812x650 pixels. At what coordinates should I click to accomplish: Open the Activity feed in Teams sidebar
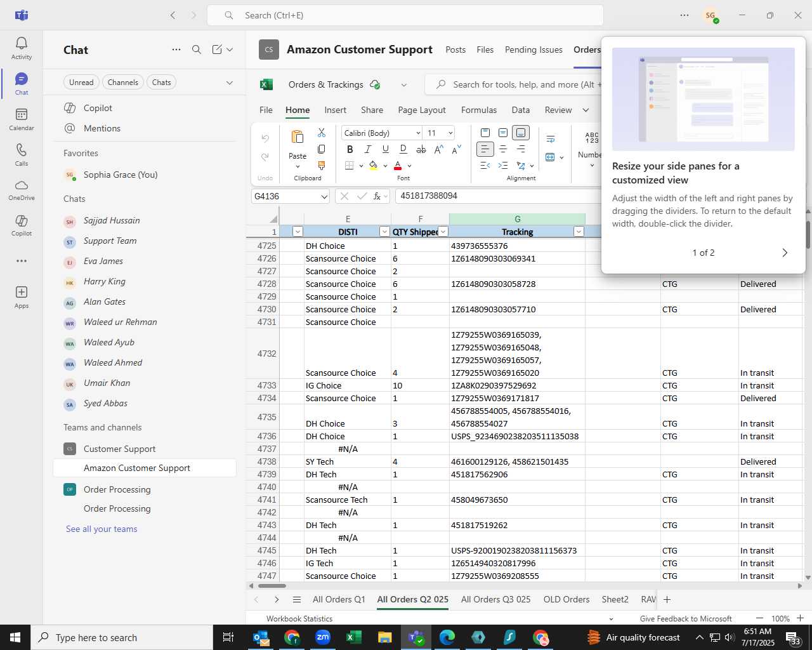(21, 48)
